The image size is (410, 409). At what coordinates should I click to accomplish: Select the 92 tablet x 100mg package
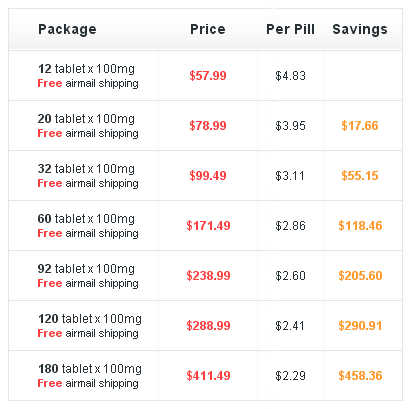pyautogui.click(x=86, y=269)
